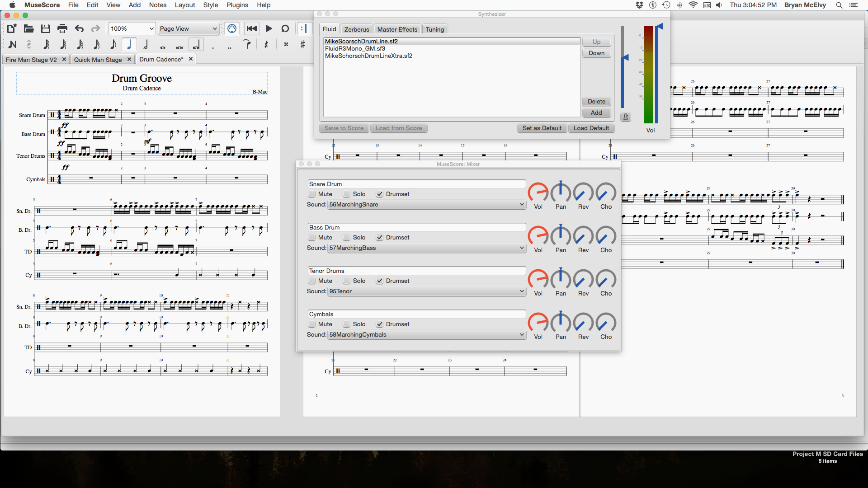Click Snare Drum Vol knob
This screenshot has width=868, height=488.
pyautogui.click(x=538, y=192)
